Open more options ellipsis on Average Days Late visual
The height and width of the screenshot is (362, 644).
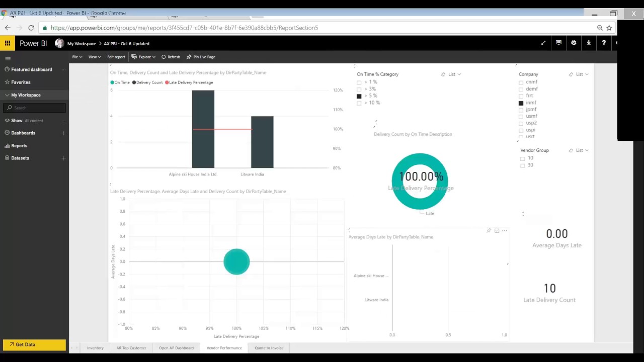tap(505, 231)
